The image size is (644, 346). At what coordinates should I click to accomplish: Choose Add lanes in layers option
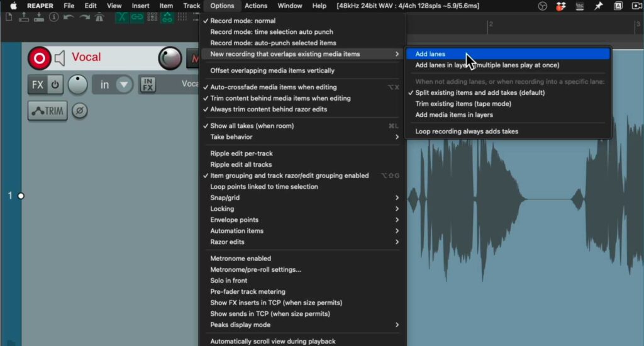click(x=508, y=65)
